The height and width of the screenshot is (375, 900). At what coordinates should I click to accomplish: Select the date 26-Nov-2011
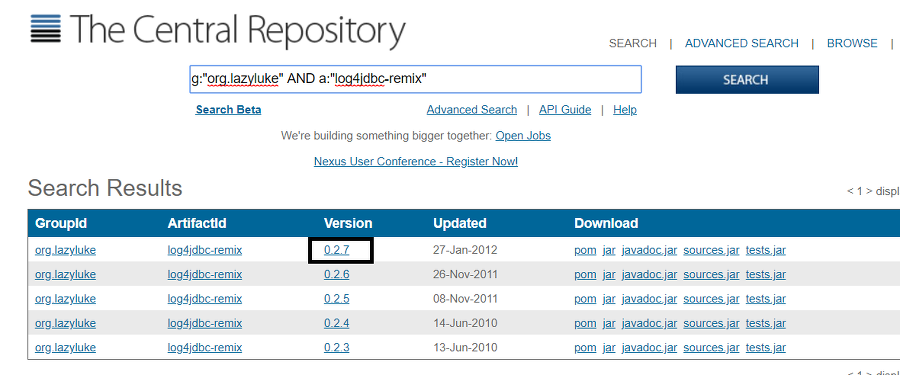(x=465, y=275)
